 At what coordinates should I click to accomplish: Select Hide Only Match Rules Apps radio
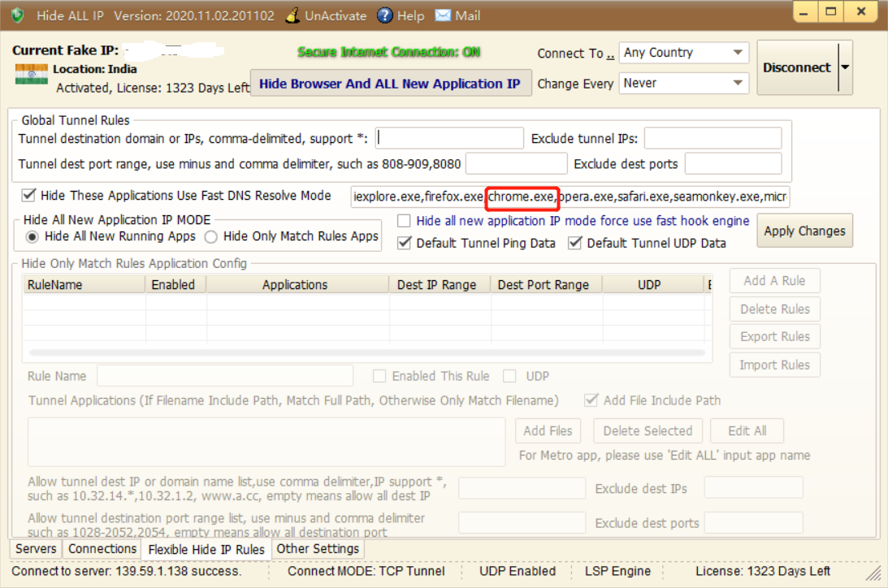[210, 236]
